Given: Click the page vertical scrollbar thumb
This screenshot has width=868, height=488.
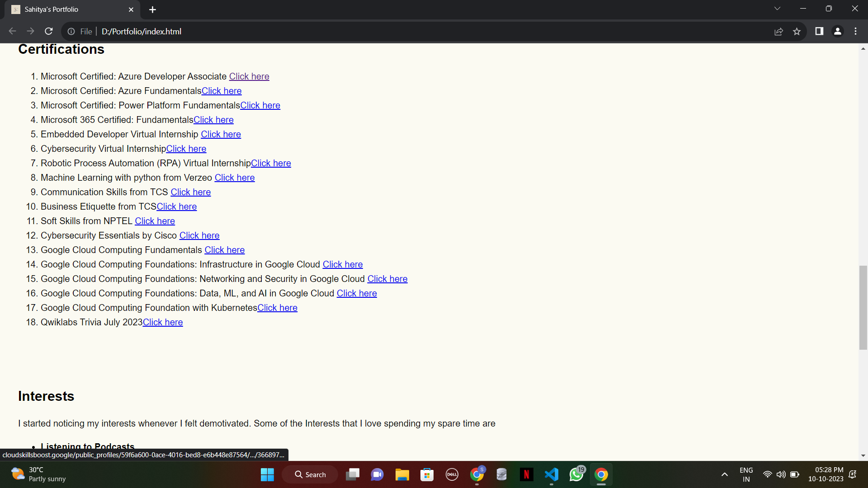Looking at the screenshot, I should (863, 307).
